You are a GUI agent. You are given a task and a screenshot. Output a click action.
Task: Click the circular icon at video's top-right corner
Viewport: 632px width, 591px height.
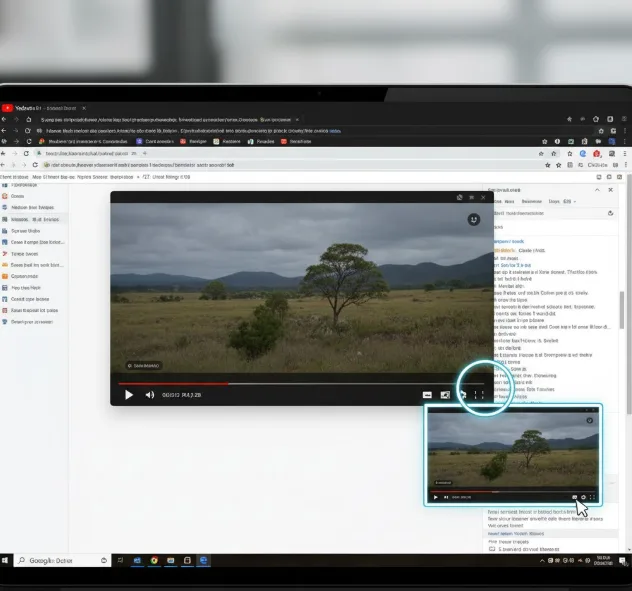(x=474, y=220)
